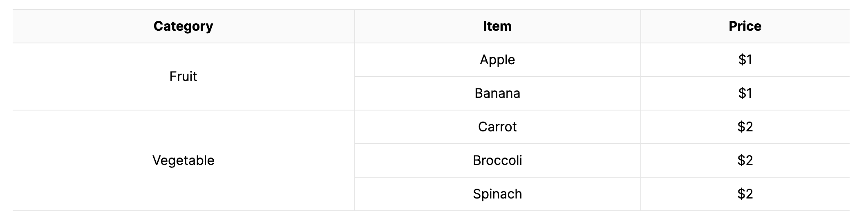Click the Carrot item cell
This screenshot has height=221, width=868.
point(497,127)
